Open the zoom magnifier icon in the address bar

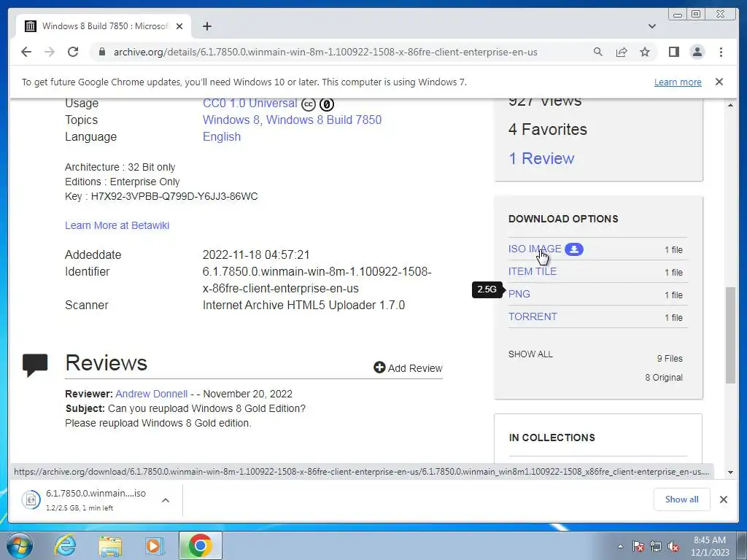click(x=598, y=52)
